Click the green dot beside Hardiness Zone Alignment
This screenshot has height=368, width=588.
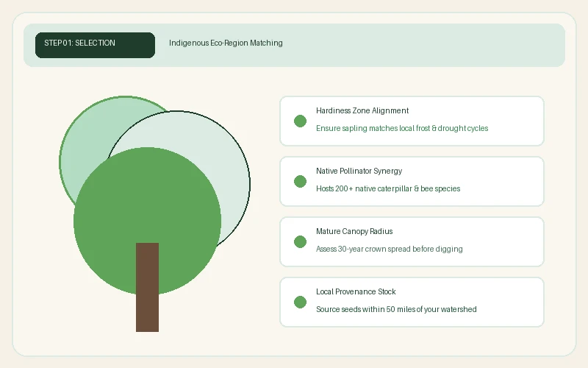(x=300, y=121)
